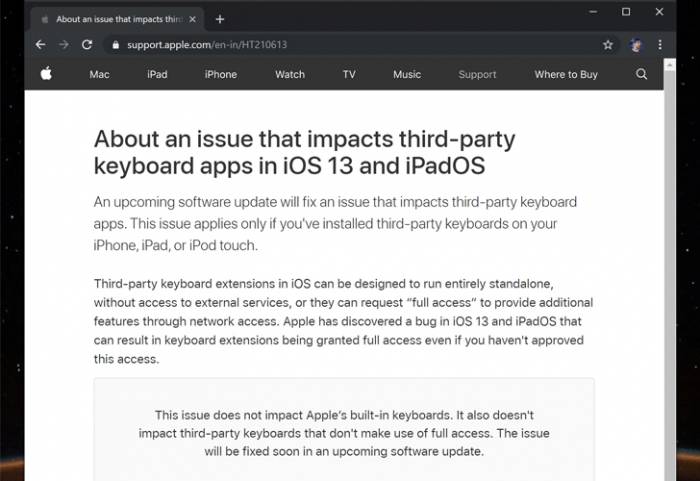
Task: Click the forward navigation arrow
Action: click(63, 45)
